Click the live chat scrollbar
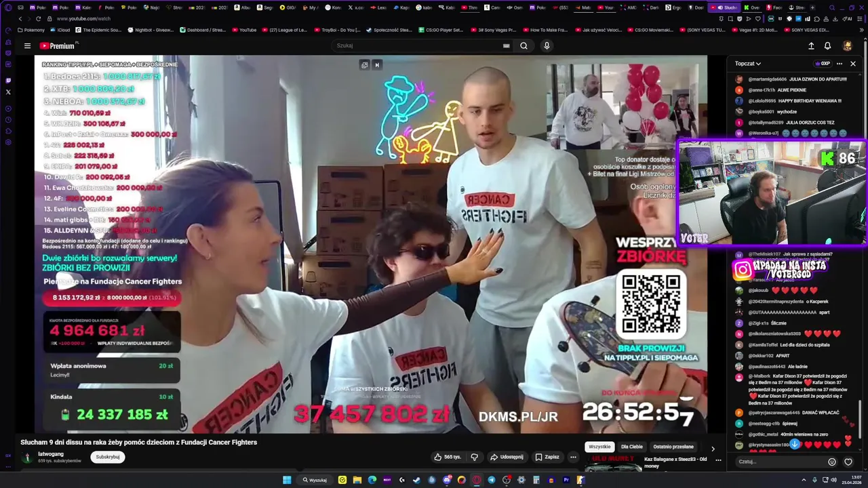This screenshot has height=488, width=868. [x=860, y=419]
